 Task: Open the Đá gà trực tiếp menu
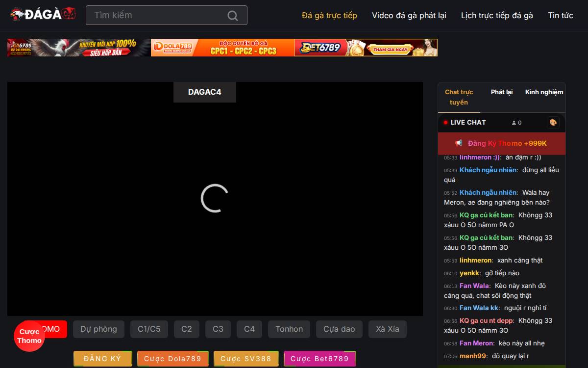(x=329, y=15)
